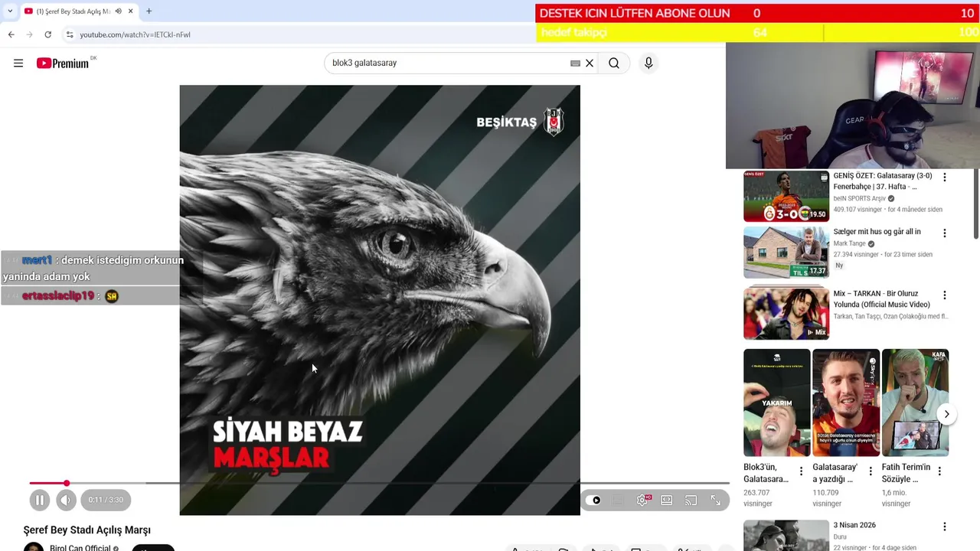This screenshot has height=551, width=980.
Task: Open a new browser tab
Action: pyautogui.click(x=149, y=11)
